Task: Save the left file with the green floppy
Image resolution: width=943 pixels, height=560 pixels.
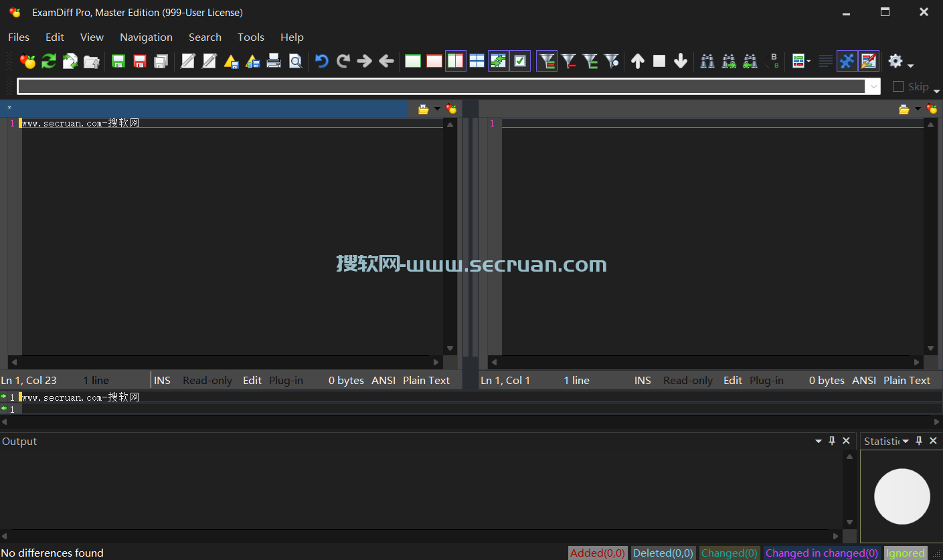Action: tap(118, 62)
